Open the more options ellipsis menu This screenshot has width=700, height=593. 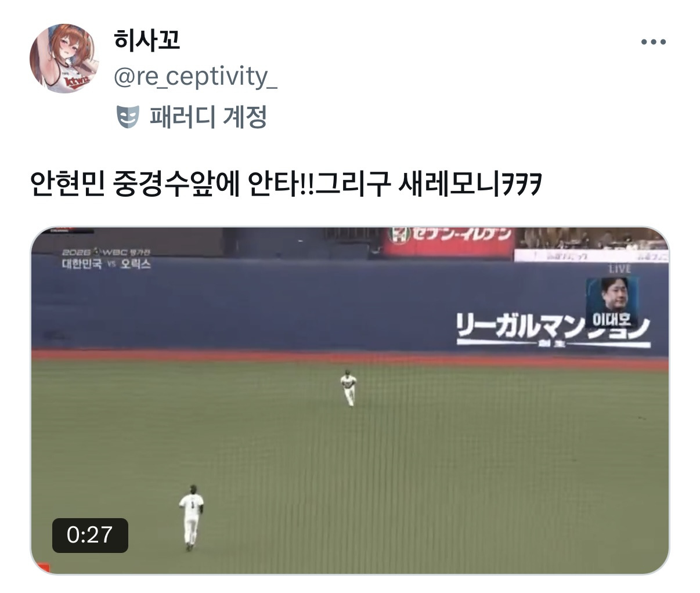[x=653, y=42]
